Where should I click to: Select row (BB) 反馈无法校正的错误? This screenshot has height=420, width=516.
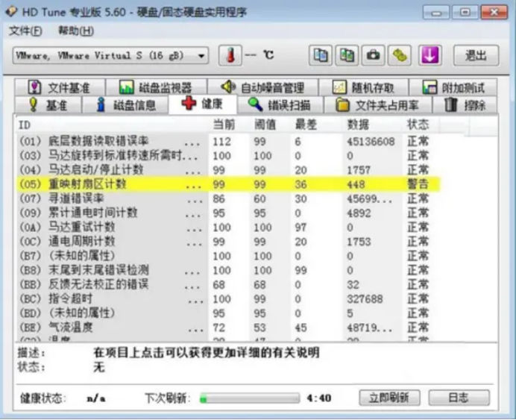[227, 284]
